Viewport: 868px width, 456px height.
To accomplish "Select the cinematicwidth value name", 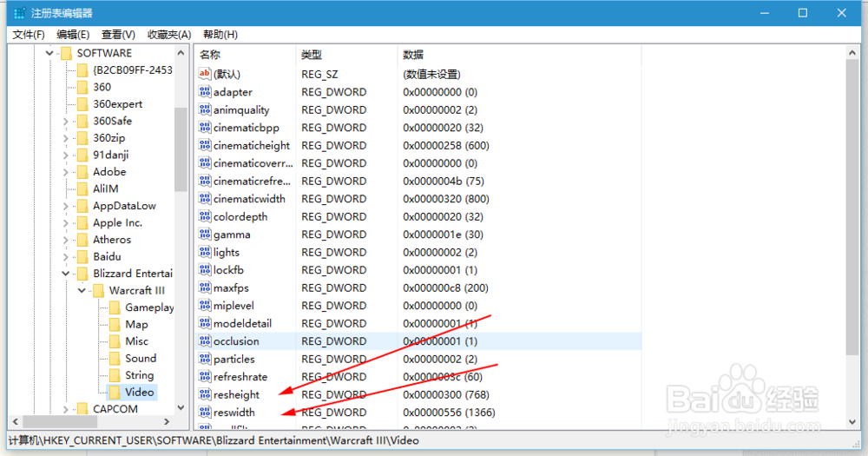I will [x=250, y=199].
